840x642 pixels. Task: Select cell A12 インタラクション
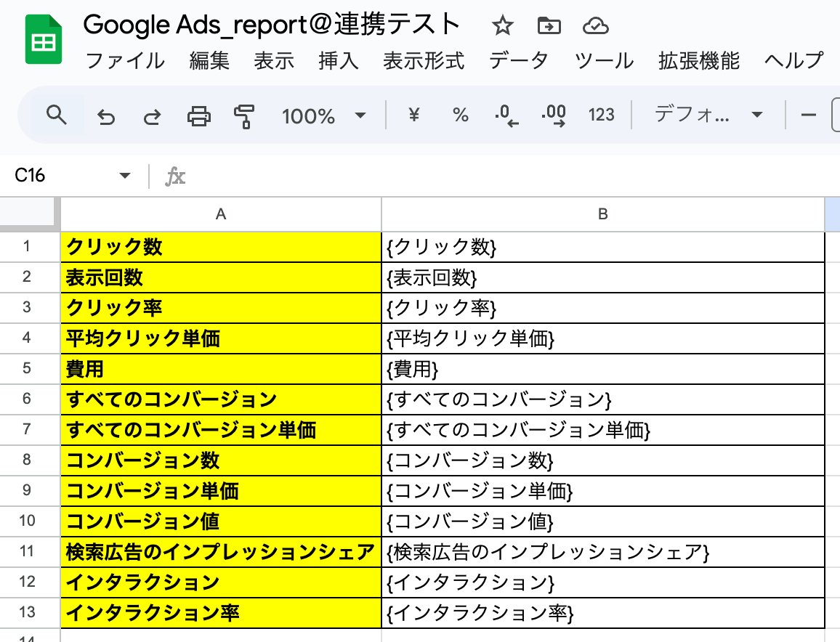pyautogui.click(x=221, y=582)
